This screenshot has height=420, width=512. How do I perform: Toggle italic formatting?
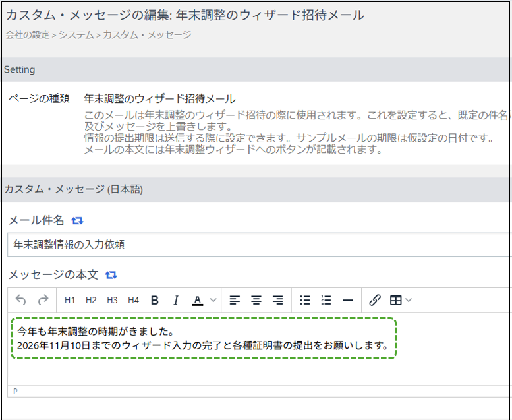click(176, 300)
